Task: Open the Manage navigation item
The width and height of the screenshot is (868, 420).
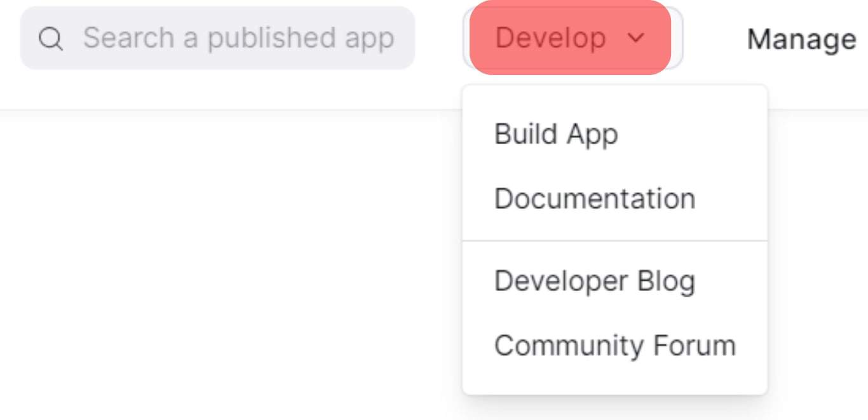Action: [801, 39]
